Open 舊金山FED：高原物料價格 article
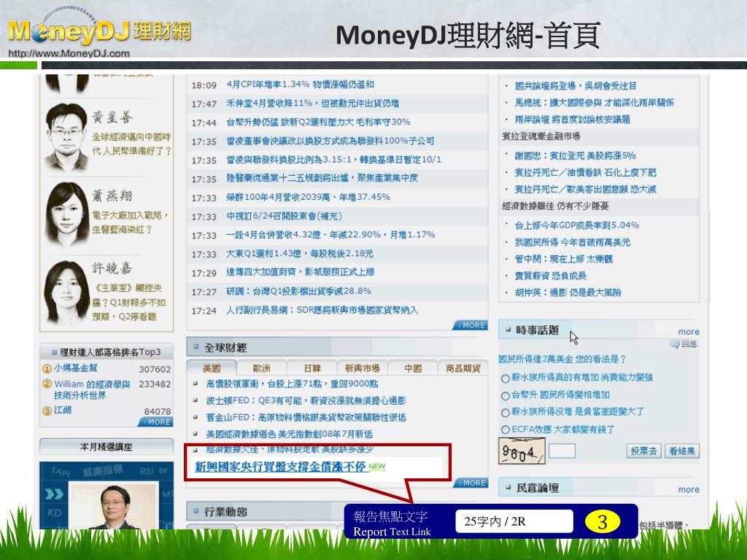The width and height of the screenshot is (747, 560). 306,418
